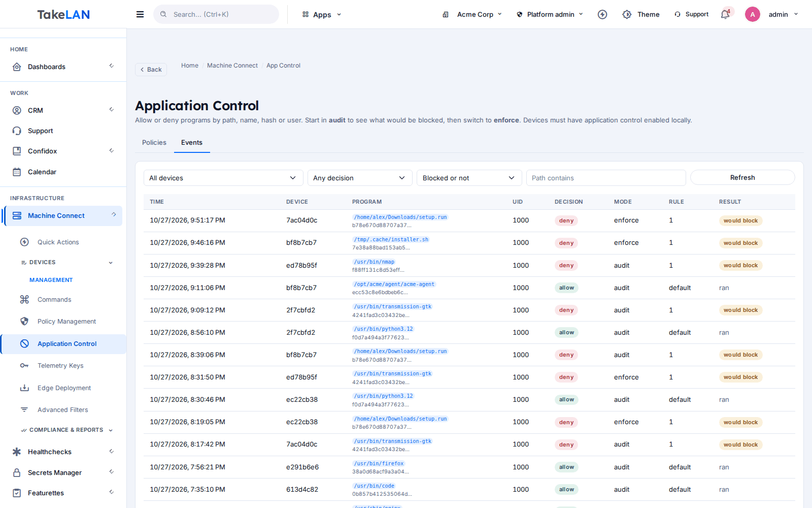Collapse the DEVICES sidebar section
The height and width of the screenshot is (508, 812).
click(66, 262)
